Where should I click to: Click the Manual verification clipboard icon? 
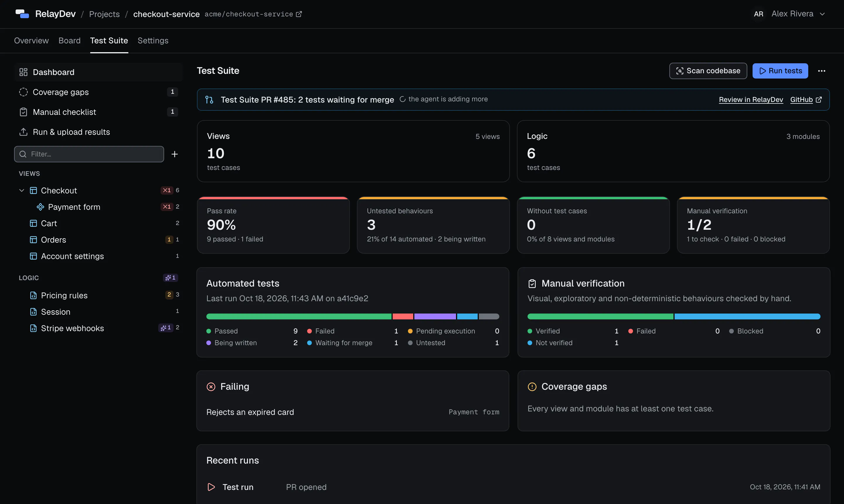pos(532,283)
